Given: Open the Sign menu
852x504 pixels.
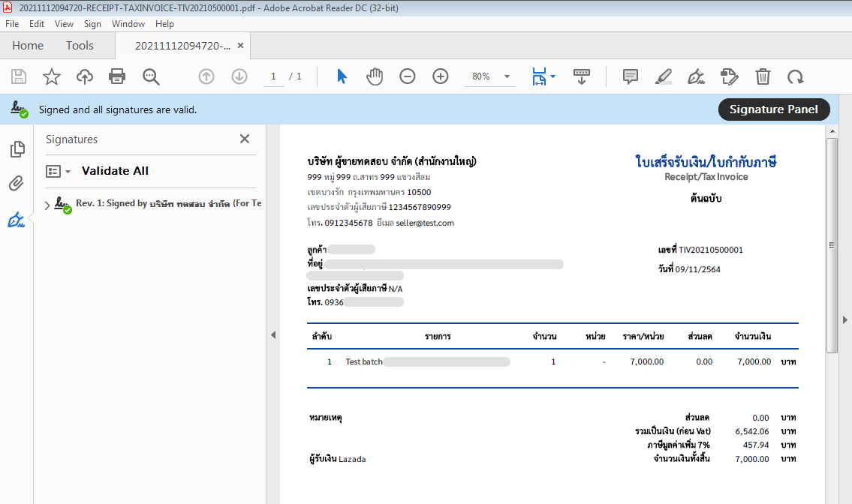Looking at the screenshot, I should coord(92,23).
